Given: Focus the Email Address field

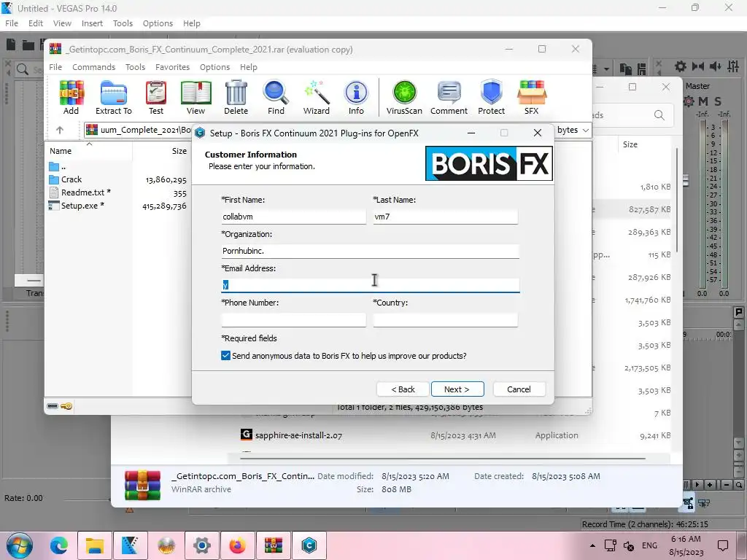Looking at the screenshot, I should coord(370,285).
